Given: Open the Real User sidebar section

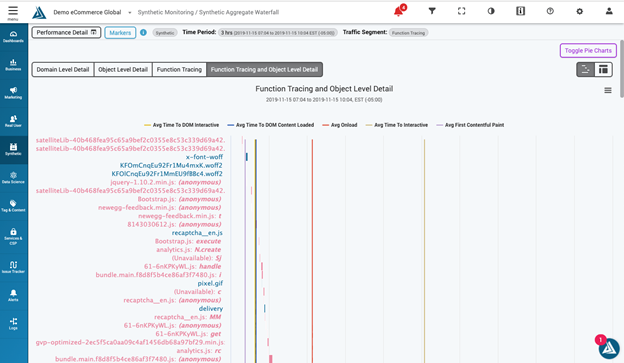Looking at the screenshot, I should (14, 121).
